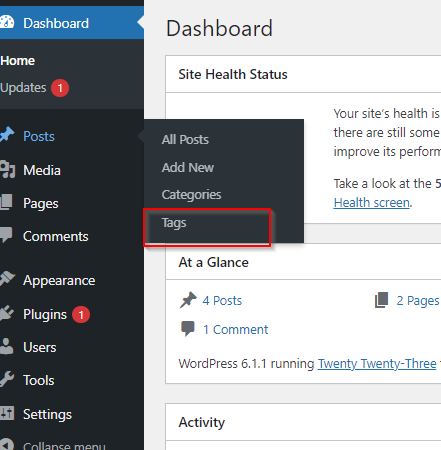The width and height of the screenshot is (441, 450).
Task: Click the At a Glance heading
Action: 213,262
